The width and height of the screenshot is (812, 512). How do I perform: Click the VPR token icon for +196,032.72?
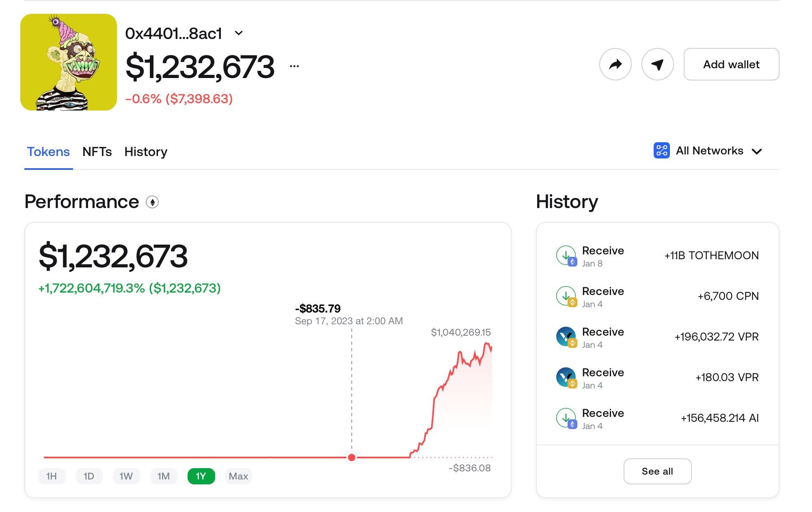click(566, 337)
